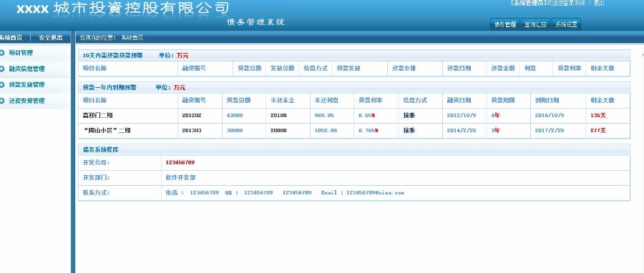Viewport: 644px width, 273px height.
Task: Click the 软件开发部 department value
Action: tap(180, 178)
